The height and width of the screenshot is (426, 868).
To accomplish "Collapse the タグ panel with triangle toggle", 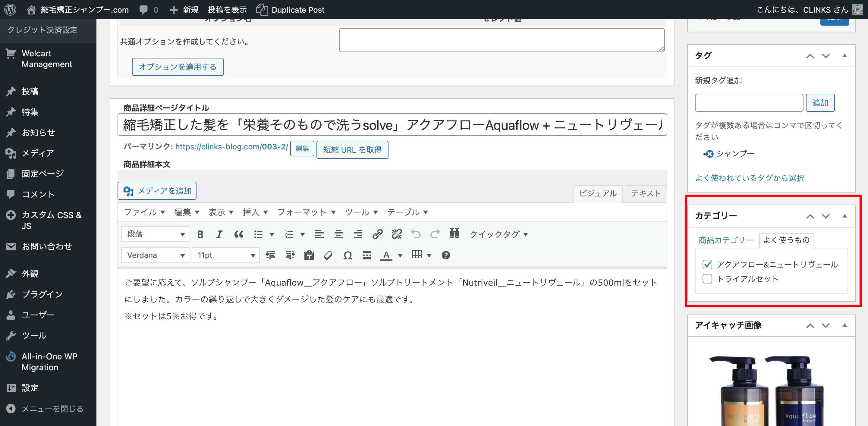I will click(x=845, y=55).
